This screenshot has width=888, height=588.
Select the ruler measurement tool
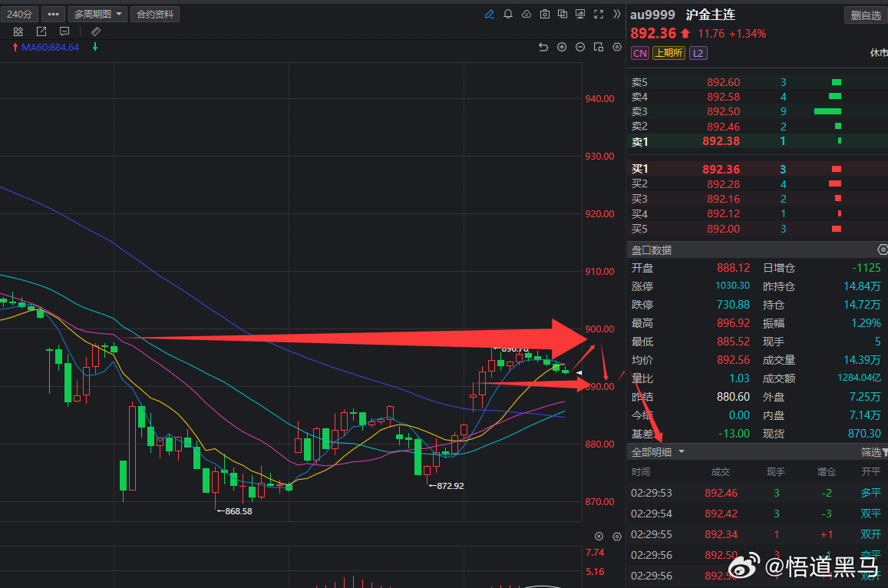click(96, 31)
